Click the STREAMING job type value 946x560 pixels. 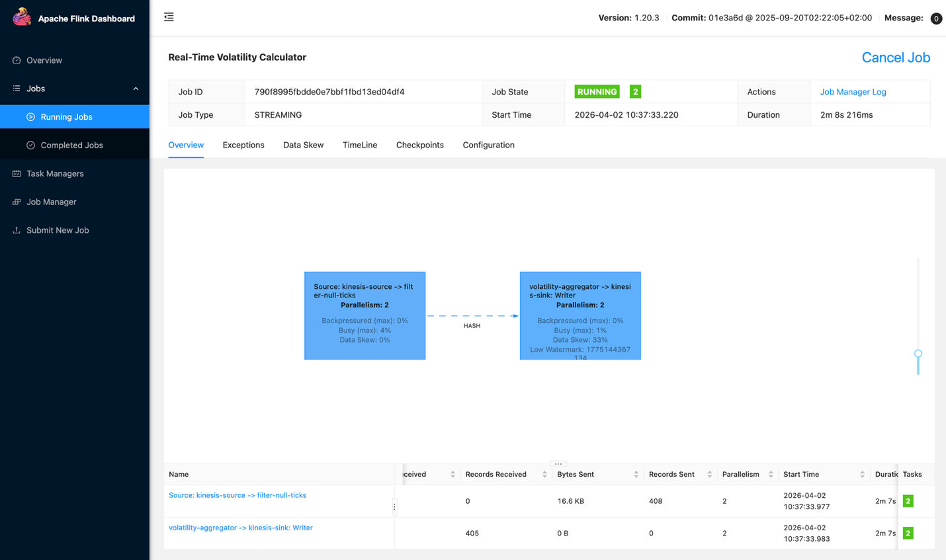click(x=278, y=115)
